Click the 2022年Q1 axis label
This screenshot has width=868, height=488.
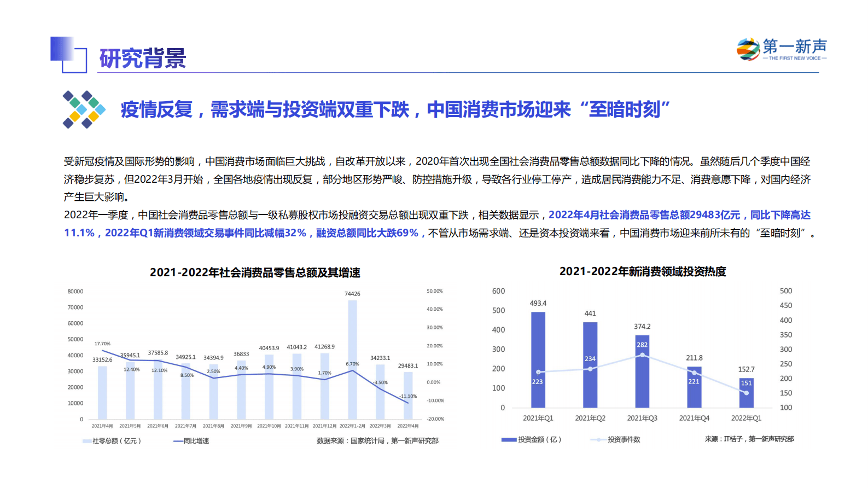pos(747,418)
